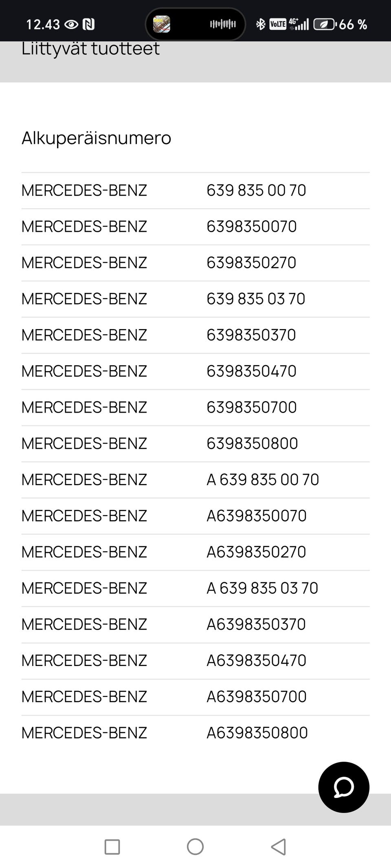This screenshot has width=391, height=868.
Task: Tap the 12.43 clock in status bar
Action: pyautogui.click(x=43, y=24)
